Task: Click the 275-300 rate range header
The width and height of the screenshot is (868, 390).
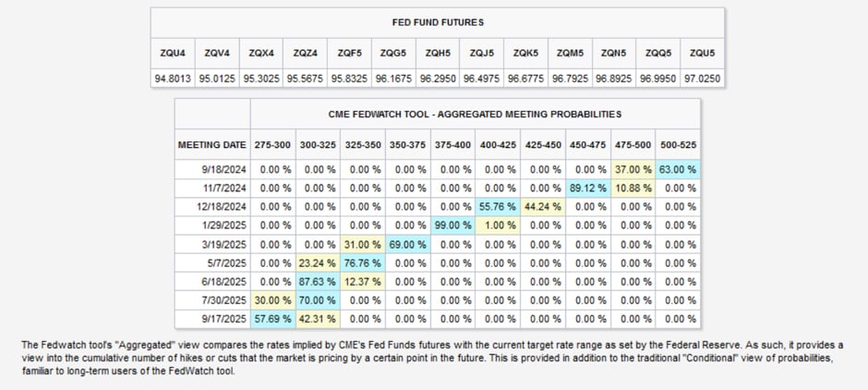Action: [273, 145]
